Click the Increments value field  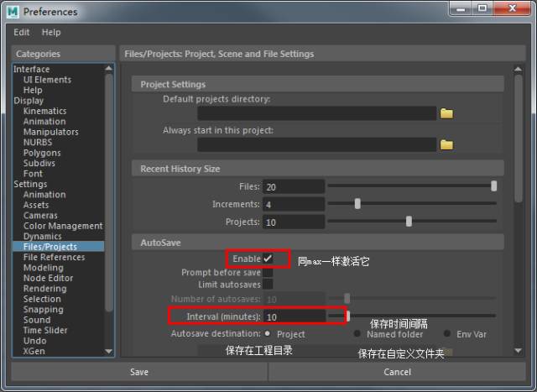294,205
